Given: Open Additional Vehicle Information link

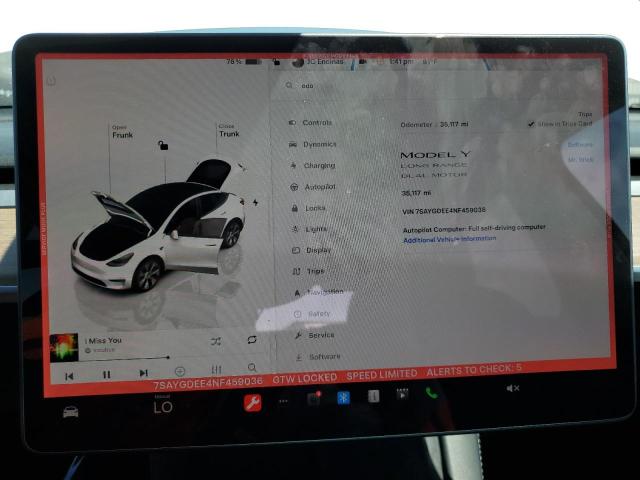Looking at the screenshot, I should point(449,239).
